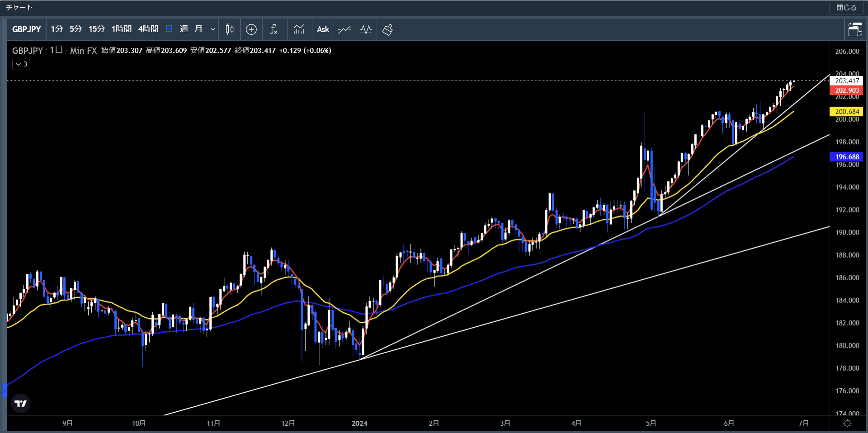Image resolution: width=868 pixels, height=433 pixels.
Task: Click the pulse waveform icon
Action: [x=366, y=29]
